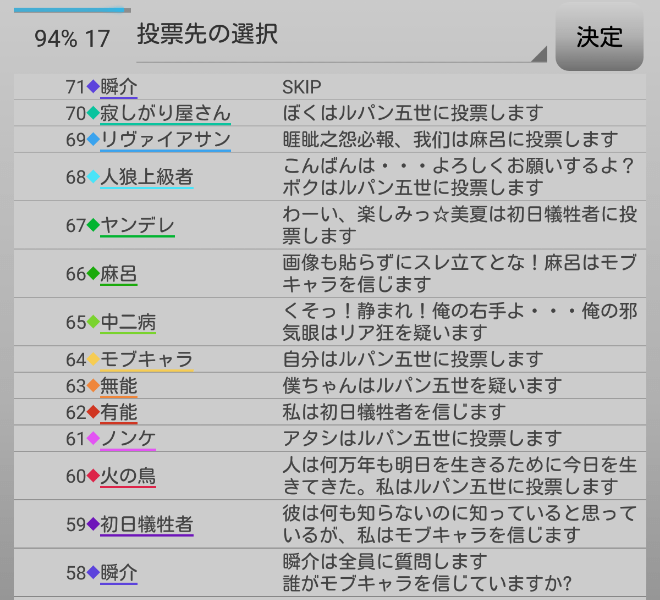
Task: Click the cyan diamond beside 人狼上級者
Action: (93, 177)
